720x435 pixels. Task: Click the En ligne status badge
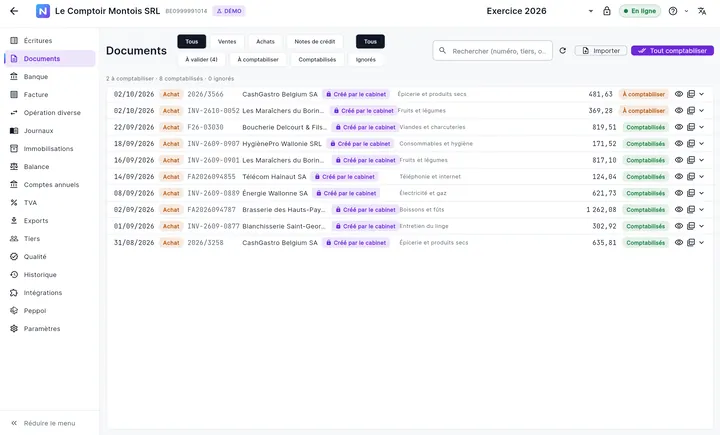tap(640, 11)
